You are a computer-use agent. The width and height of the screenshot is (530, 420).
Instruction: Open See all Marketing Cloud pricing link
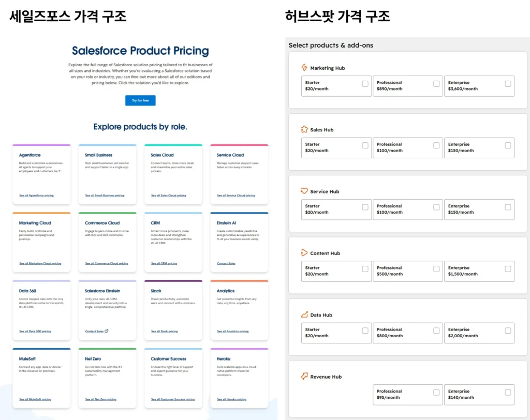pyautogui.click(x=40, y=263)
